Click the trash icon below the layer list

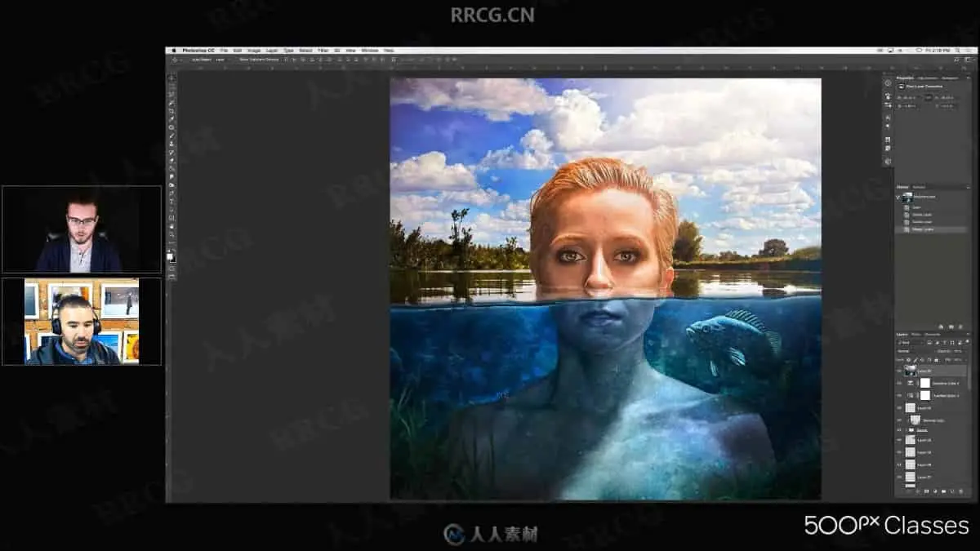960,491
